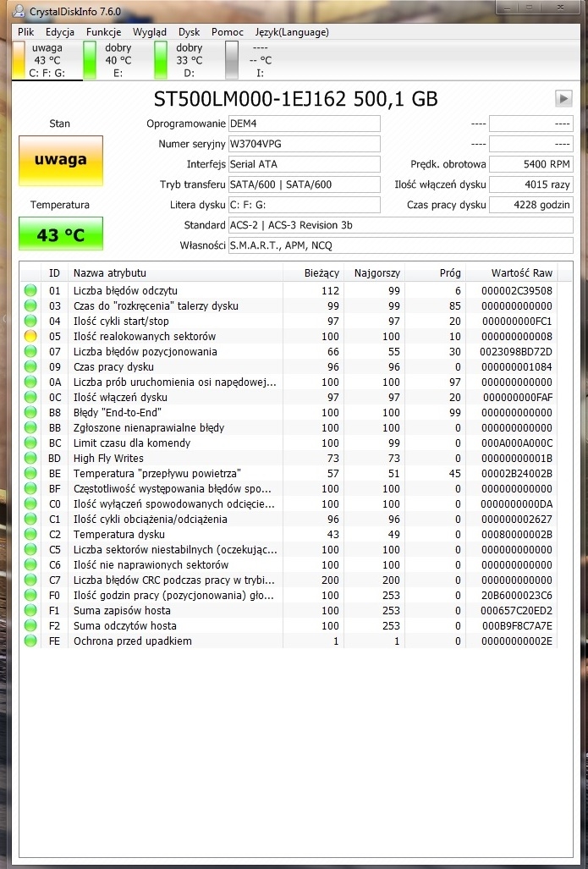This screenshot has height=869, width=588.
Task: Open the Funkcje menu
Action: (103, 32)
